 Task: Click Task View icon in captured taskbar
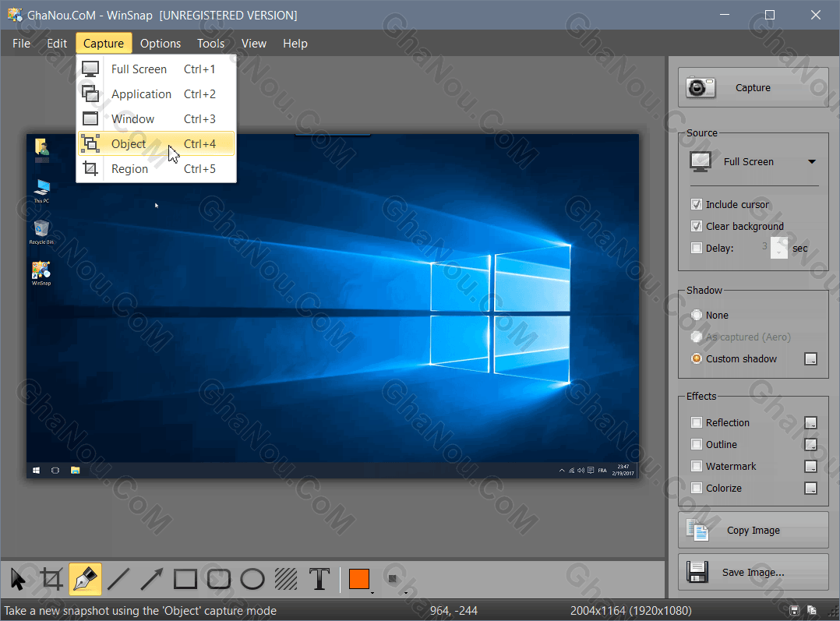coord(55,471)
